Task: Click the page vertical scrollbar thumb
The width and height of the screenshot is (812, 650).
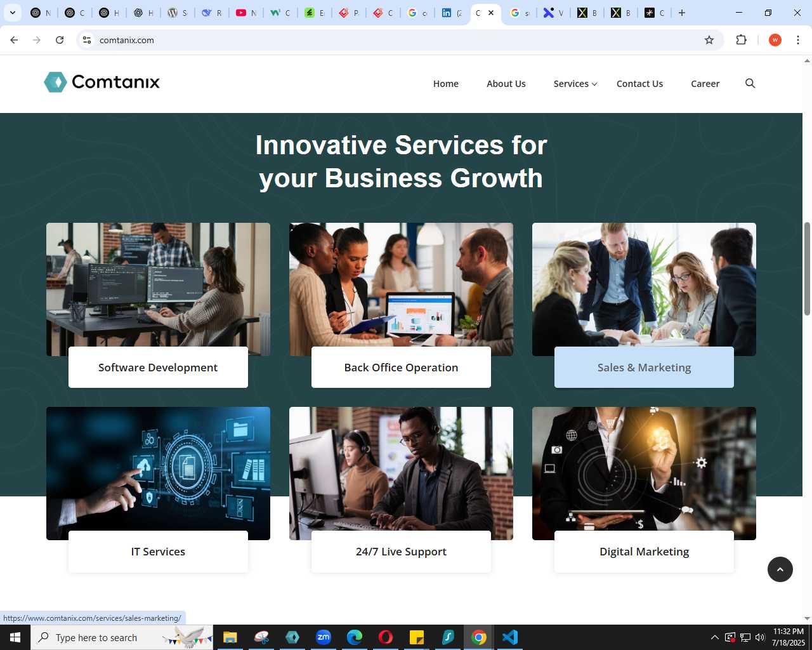Action: [x=807, y=269]
